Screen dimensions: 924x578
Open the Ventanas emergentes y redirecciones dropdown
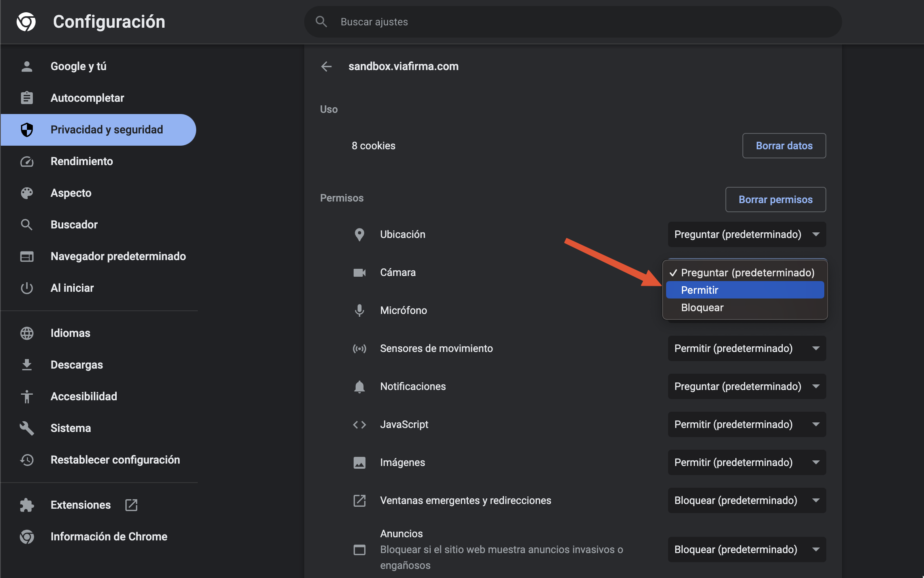click(747, 500)
